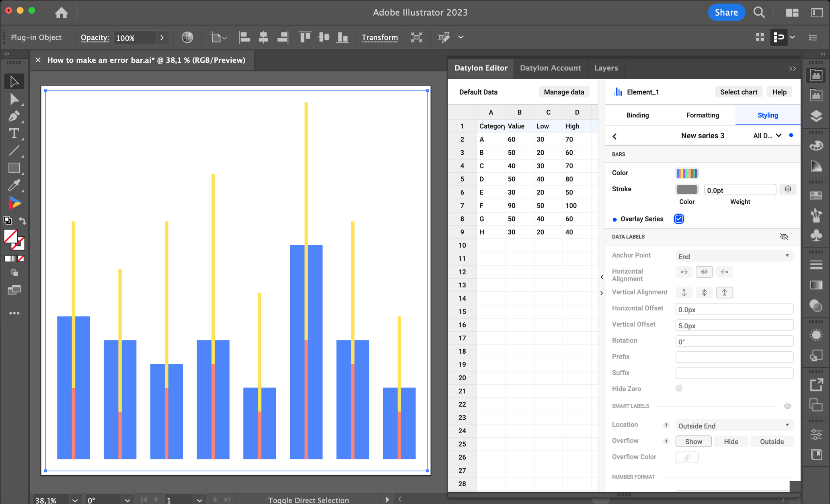Click the Vertical Offset input field
830x504 pixels.
coord(734,325)
